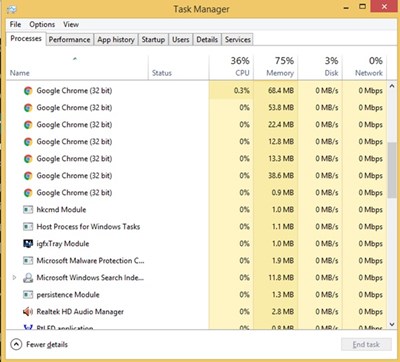
Task: Click Chrome icon of the 13.3 MB process
Action: pos(28,159)
